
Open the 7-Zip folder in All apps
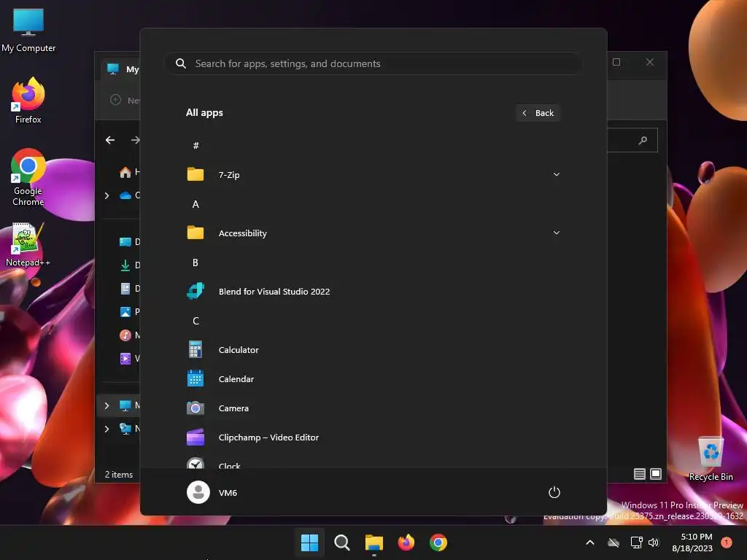(373, 175)
